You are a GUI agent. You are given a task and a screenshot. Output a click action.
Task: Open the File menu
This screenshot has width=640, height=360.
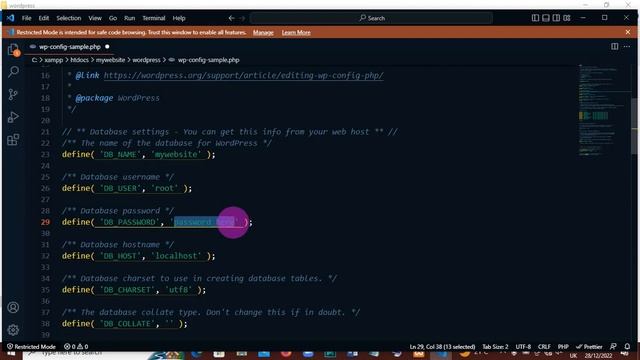pyautogui.click(x=27, y=18)
